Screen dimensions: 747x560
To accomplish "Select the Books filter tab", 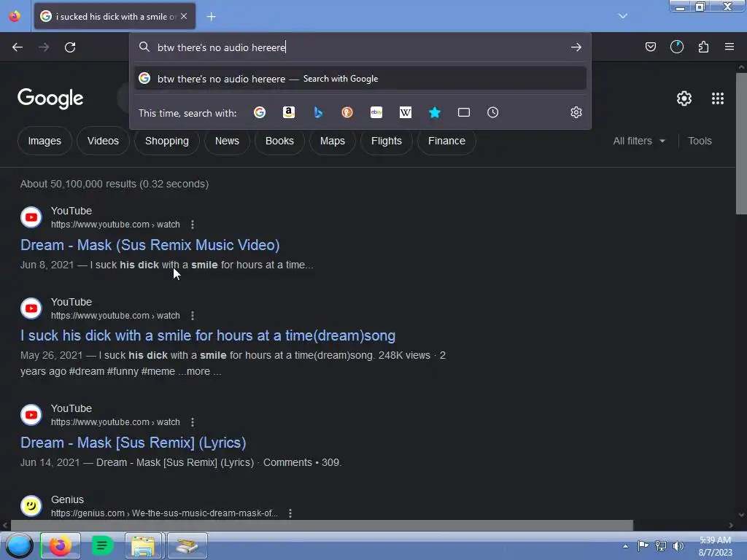I will (279, 141).
